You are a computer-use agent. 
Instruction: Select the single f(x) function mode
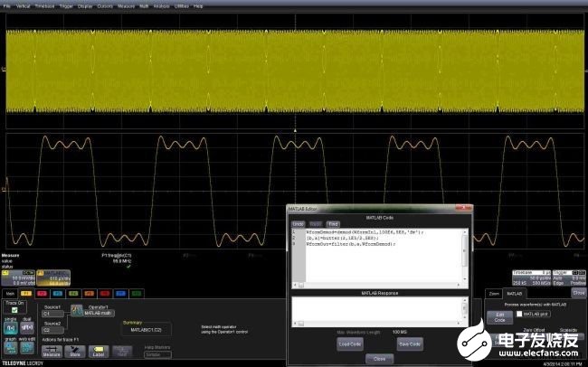tap(11, 327)
